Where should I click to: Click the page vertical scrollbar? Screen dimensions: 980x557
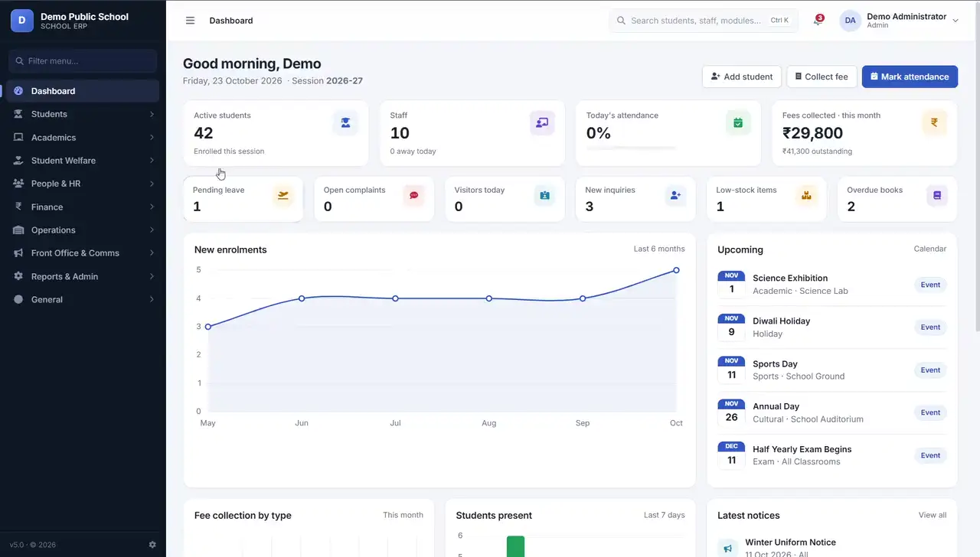(976, 168)
